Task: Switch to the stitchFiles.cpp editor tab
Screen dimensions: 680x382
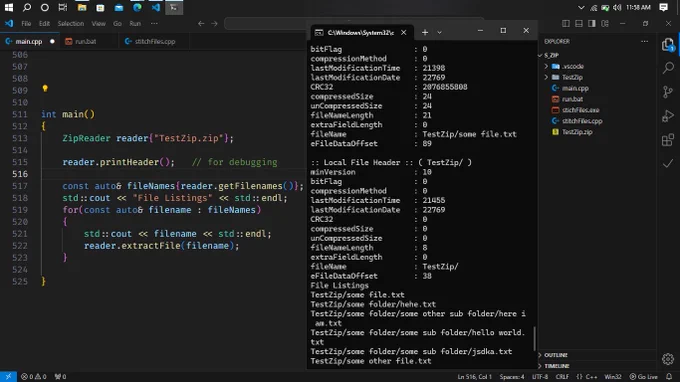Action: click(x=155, y=42)
